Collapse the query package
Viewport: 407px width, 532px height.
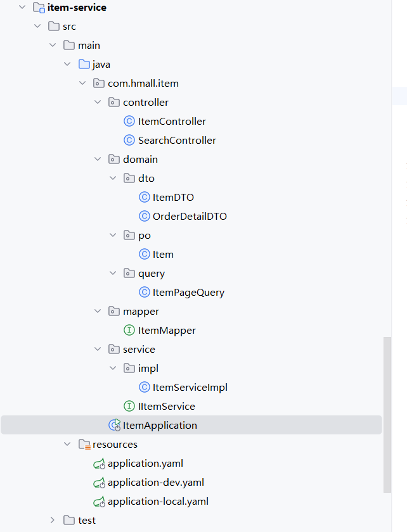[x=113, y=273]
